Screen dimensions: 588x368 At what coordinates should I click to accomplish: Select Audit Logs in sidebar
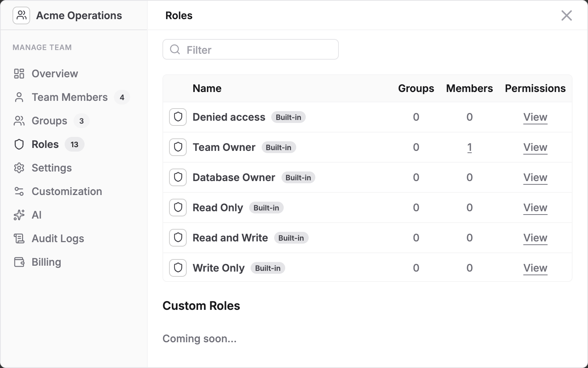click(58, 238)
